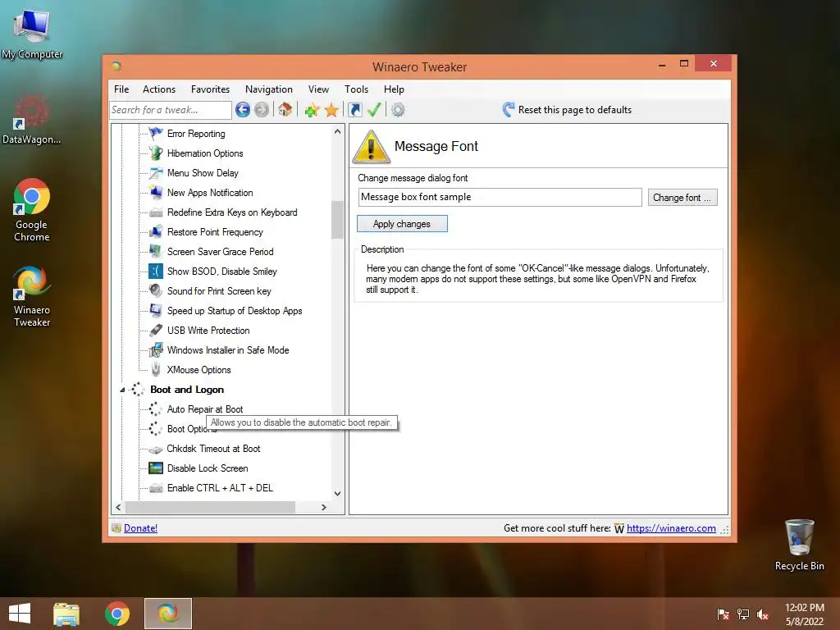Open settings via the gear toolbar icon
The height and width of the screenshot is (630, 840).
pyautogui.click(x=398, y=110)
